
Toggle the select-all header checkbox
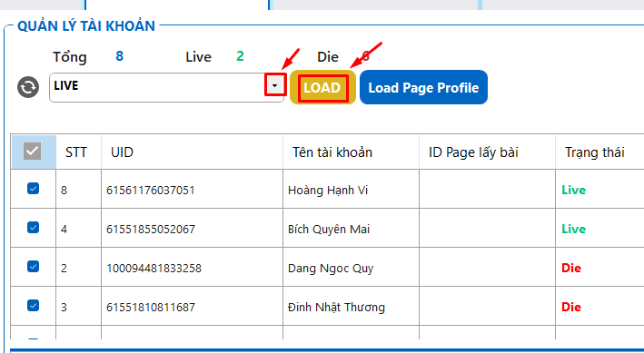click(32, 151)
